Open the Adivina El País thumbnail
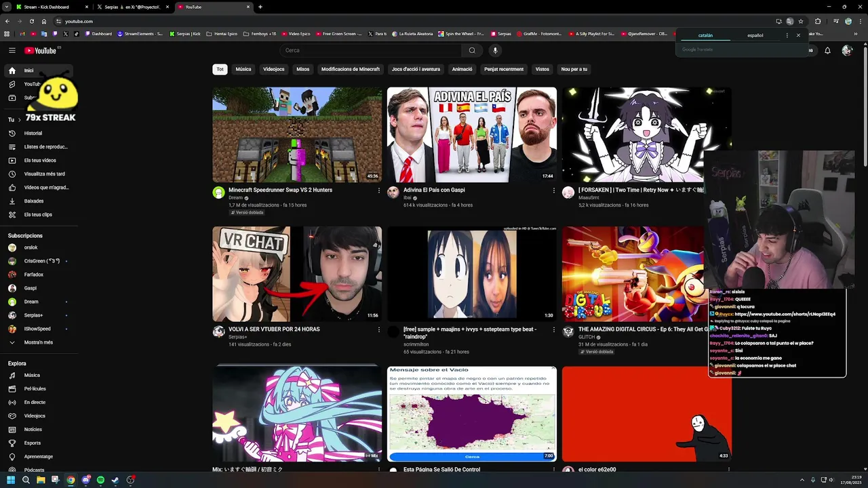Viewport: 868px width, 488px height. point(472,135)
